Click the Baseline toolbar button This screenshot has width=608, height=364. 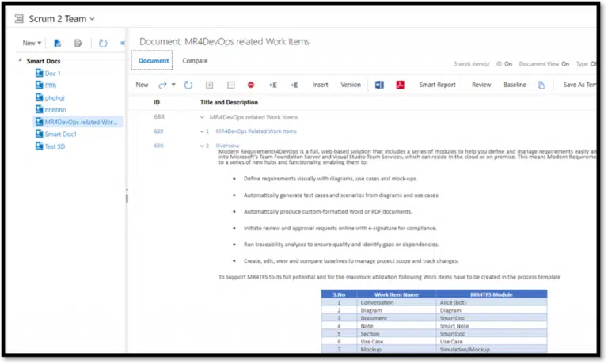click(515, 85)
